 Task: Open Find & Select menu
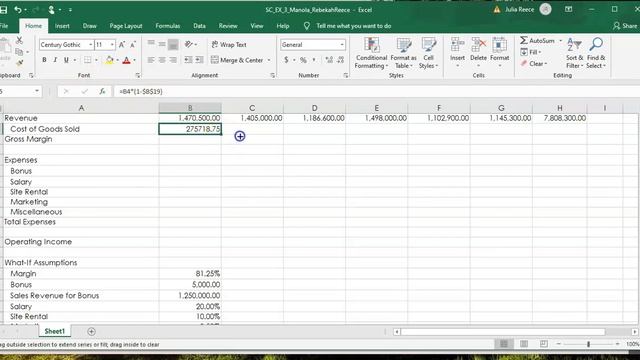(x=596, y=53)
